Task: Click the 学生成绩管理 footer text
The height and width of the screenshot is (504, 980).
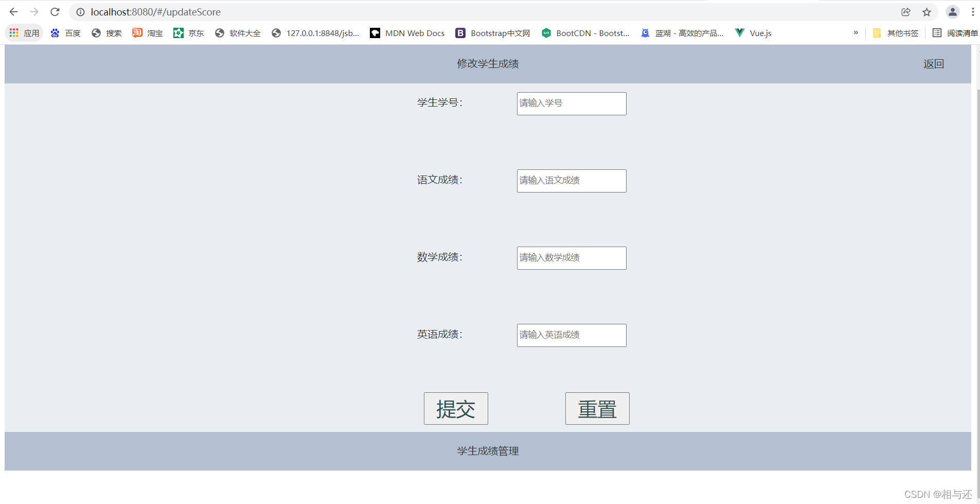Action: point(488,451)
